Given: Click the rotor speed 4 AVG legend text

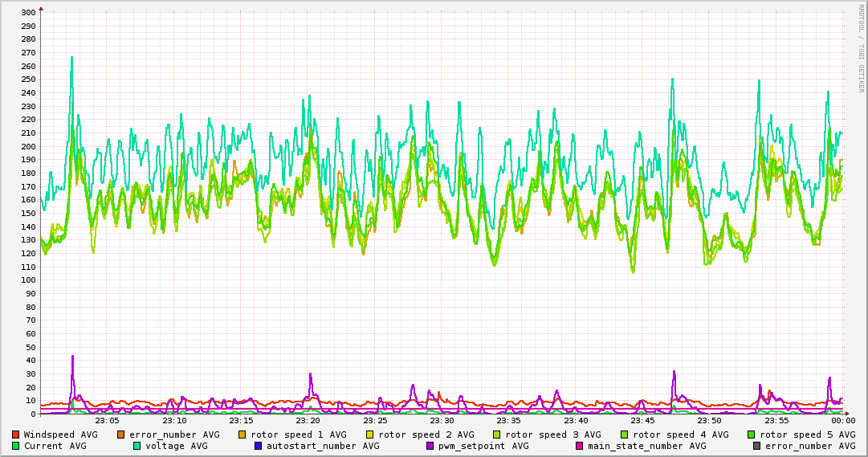Looking at the screenshot, I should pyautogui.click(x=680, y=435).
